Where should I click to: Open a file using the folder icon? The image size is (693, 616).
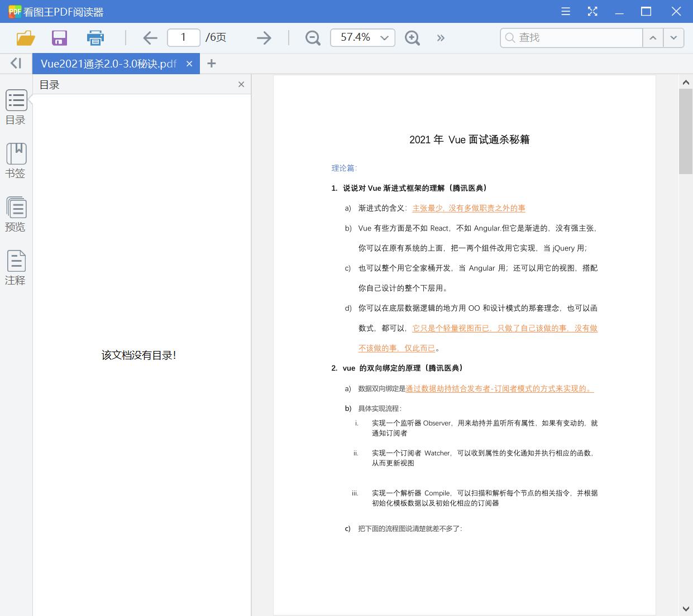(25, 37)
